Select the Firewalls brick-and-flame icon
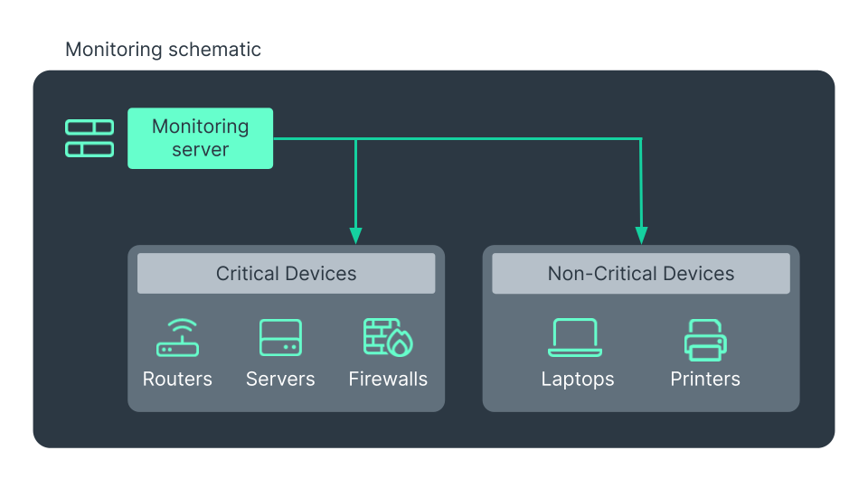 (388, 338)
